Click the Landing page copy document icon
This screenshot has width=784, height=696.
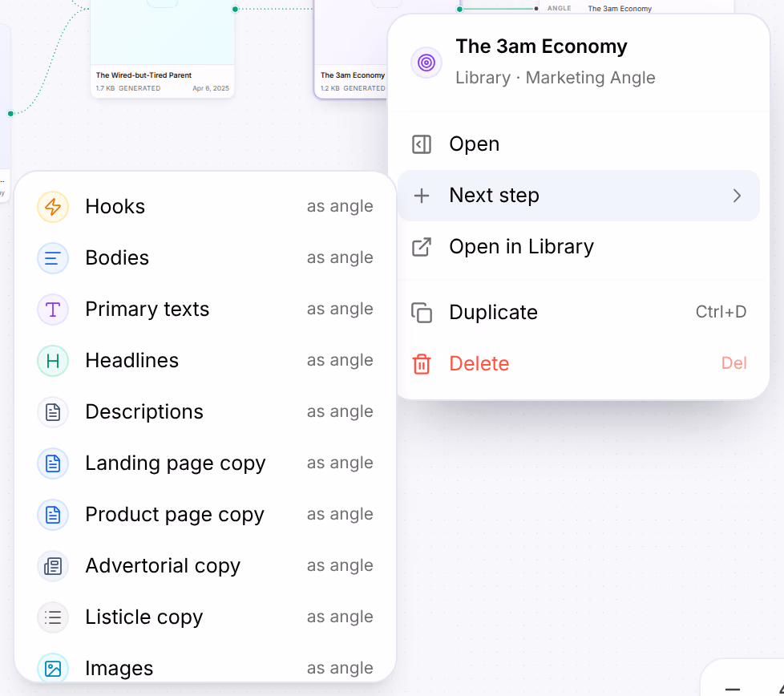point(52,463)
